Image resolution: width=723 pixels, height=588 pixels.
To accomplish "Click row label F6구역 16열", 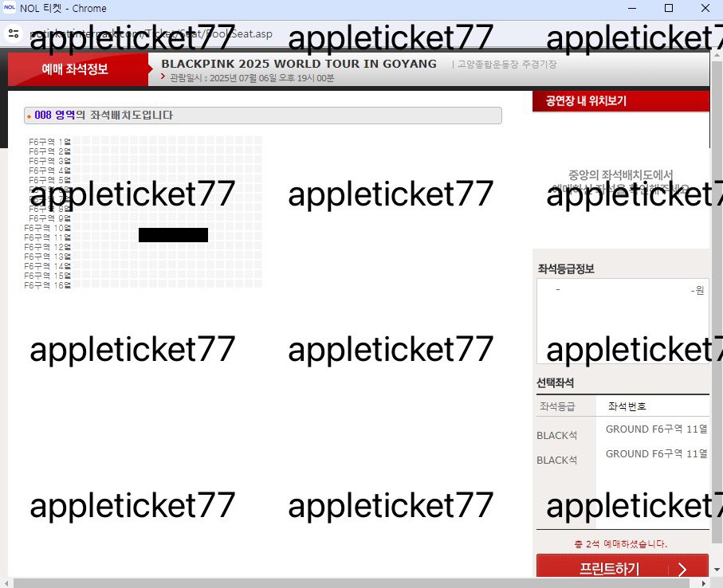I will 48,286.
